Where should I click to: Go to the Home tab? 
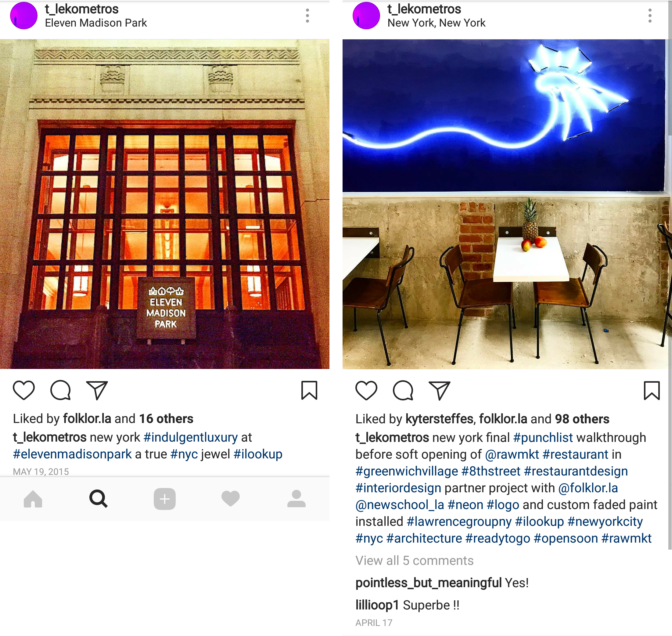33,499
